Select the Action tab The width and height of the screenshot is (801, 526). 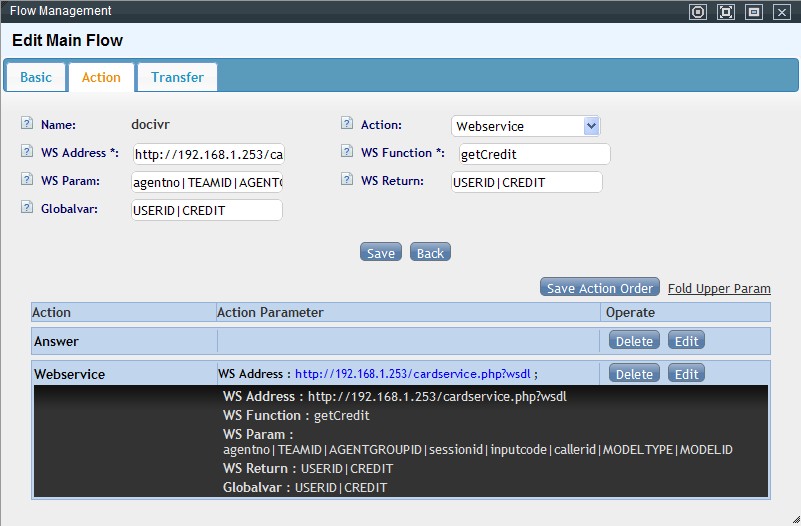[x=101, y=77]
